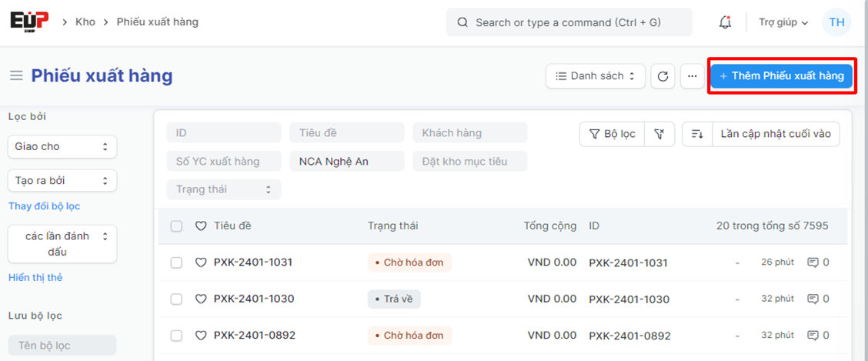Viewport: 868px width, 361px height.
Task: Toggle the sidebar hamburger icon
Action: (15, 75)
